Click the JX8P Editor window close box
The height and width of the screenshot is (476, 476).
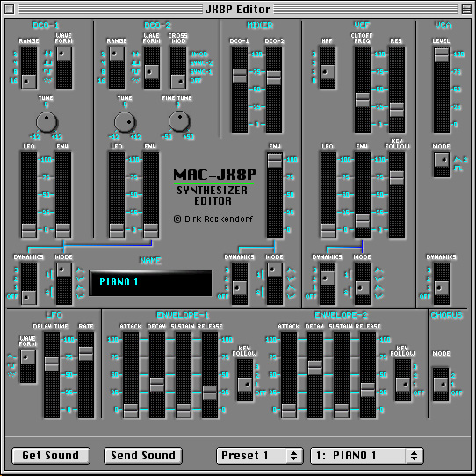click(x=10, y=10)
